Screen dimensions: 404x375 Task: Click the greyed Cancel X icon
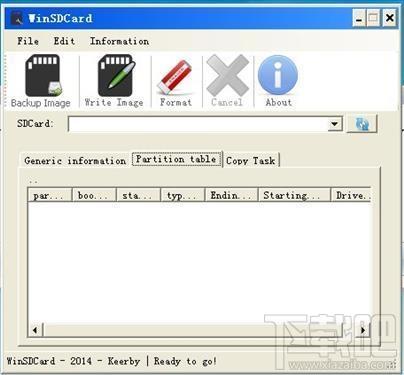pos(227,75)
